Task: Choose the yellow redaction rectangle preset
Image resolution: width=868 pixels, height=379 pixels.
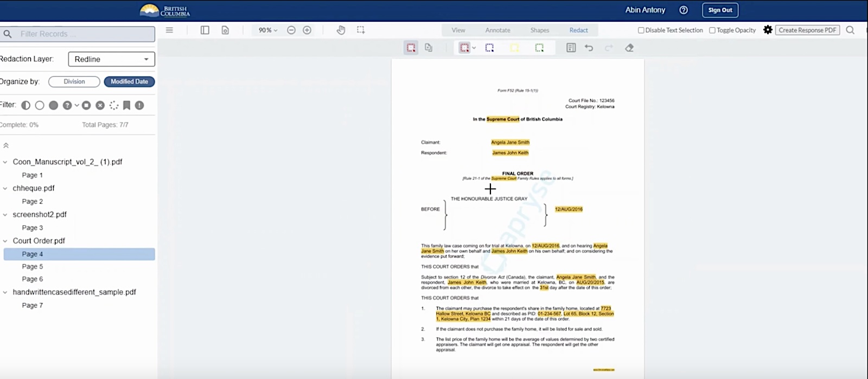Action: [x=514, y=48]
